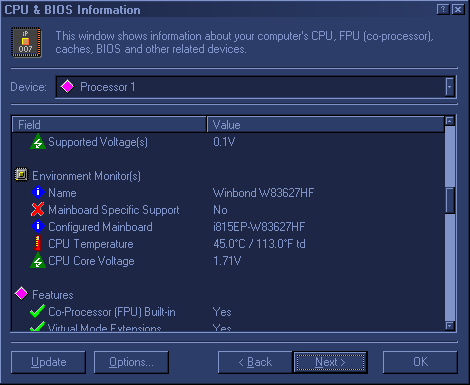This screenshot has width=470, height=385.
Task: Click the Value column header
Action: pyautogui.click(x=325, y=125)
